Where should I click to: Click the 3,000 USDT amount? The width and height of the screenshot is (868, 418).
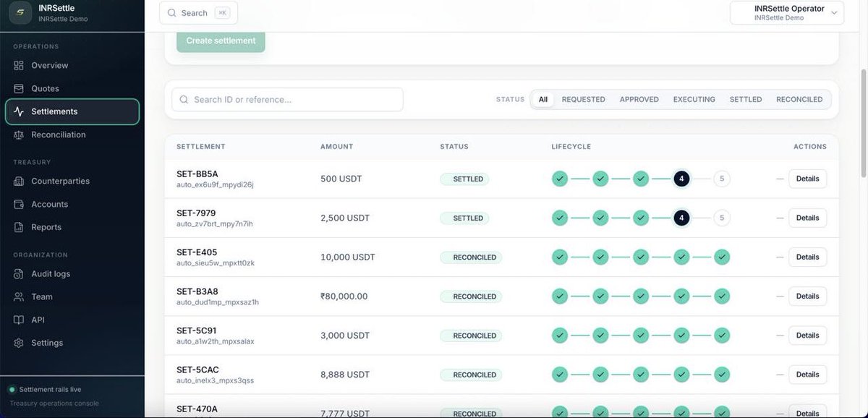point(345,336)
